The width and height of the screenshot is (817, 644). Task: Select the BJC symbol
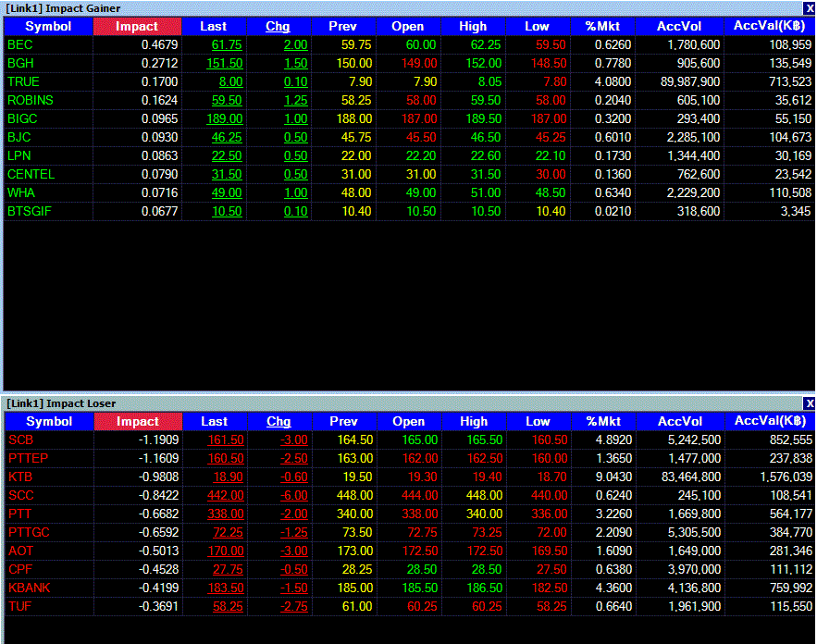(x=19, y=138)
